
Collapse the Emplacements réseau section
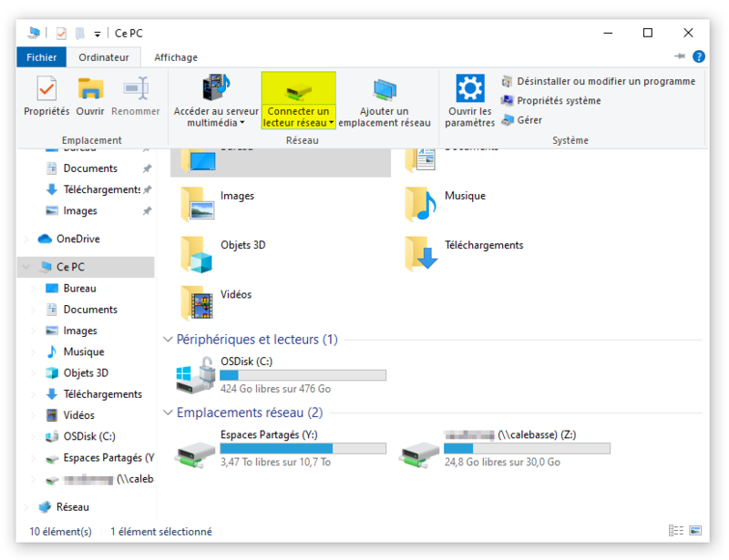168,412
